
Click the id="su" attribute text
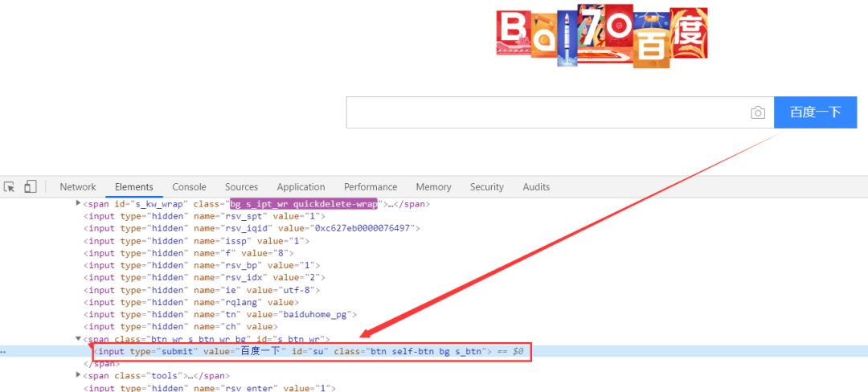[x=312, y=352]
